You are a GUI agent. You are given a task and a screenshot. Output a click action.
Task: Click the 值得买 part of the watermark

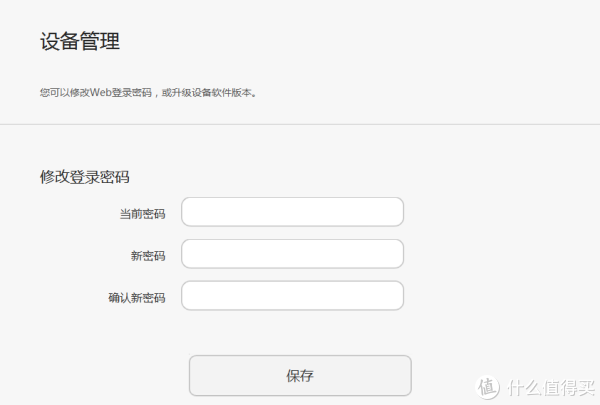(x=569, y=388)
